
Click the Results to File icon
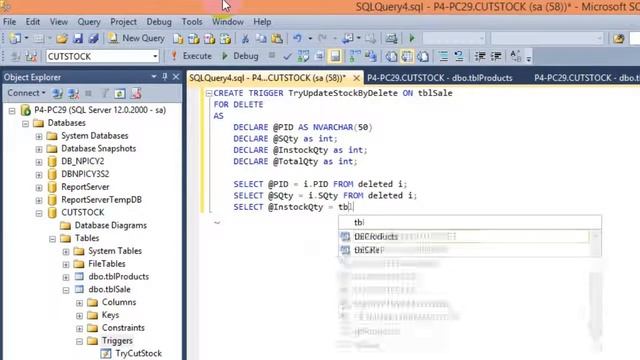point(423,56)
